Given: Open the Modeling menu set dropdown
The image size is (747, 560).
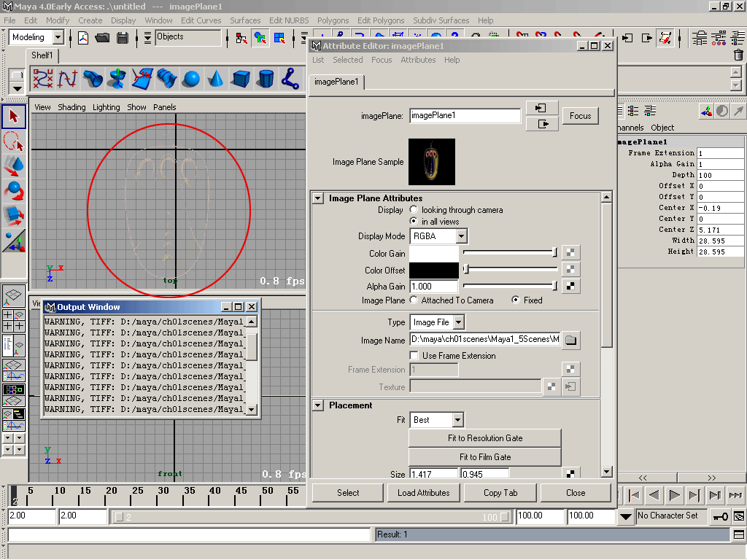Looking at the screenshot, I should pos(58,37).
